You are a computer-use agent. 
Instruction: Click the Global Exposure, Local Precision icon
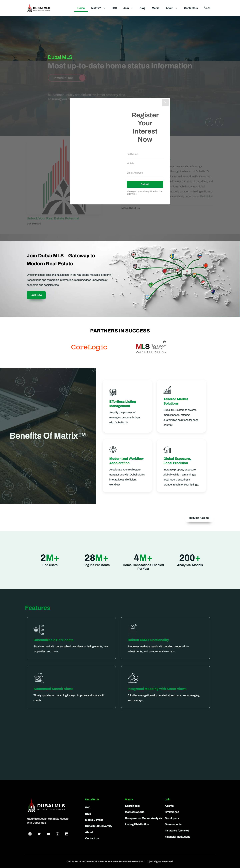click(x=167, y=449)
